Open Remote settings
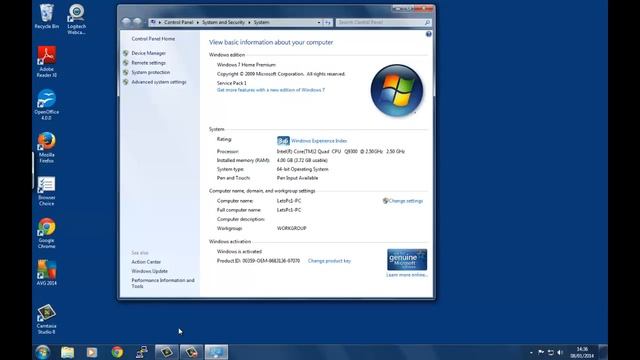Screen dimensions: 640x360 [148, 63]
